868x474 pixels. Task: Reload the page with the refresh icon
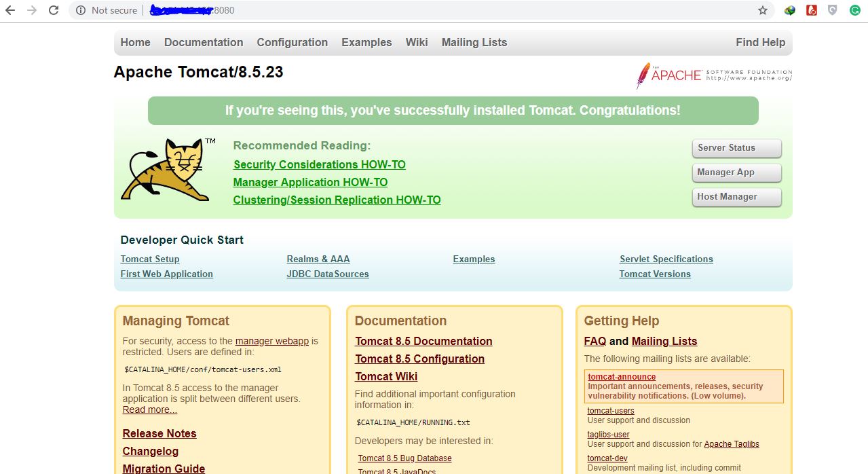(x=54, y=10)
